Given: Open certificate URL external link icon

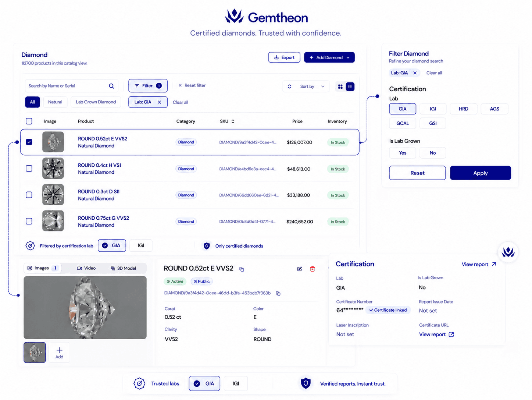Looking at the screenshot, I should pos(451,334).
